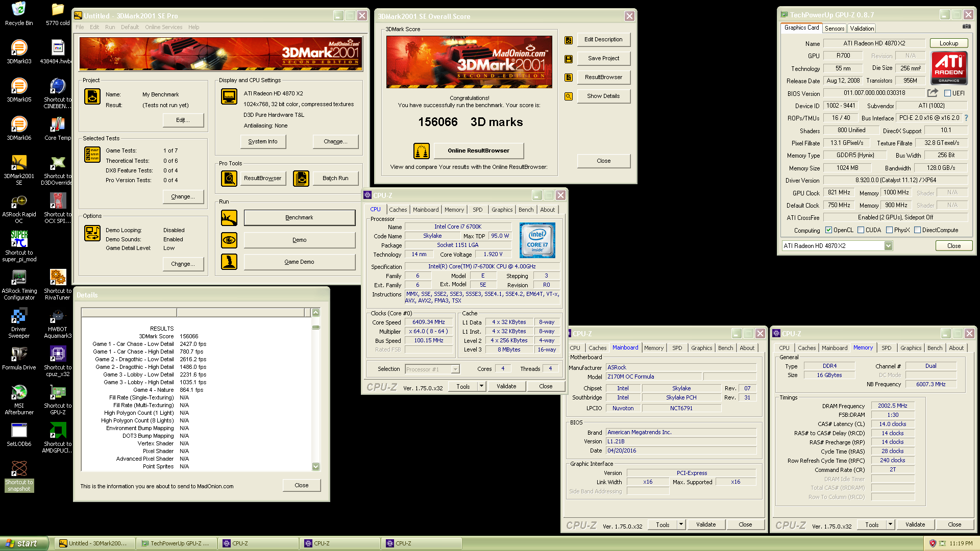Click the Batch Run icon in Pro Tools
The image size is (980, 551).
coord(301,178)
